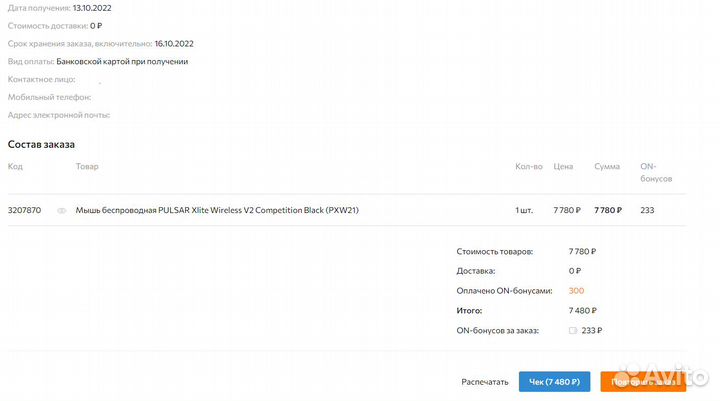Click the Распечатать link

click(x=485, y=382)
